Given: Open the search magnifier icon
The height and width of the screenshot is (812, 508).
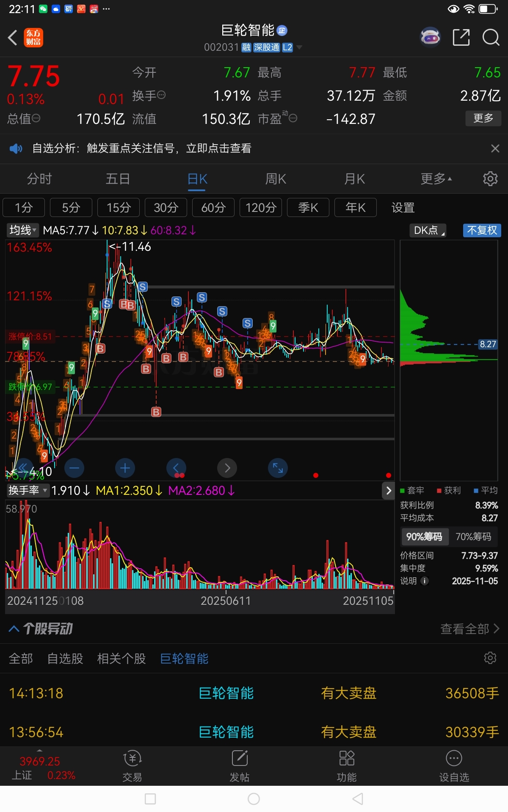Looking at the screenshot, I should click(491, 37).
